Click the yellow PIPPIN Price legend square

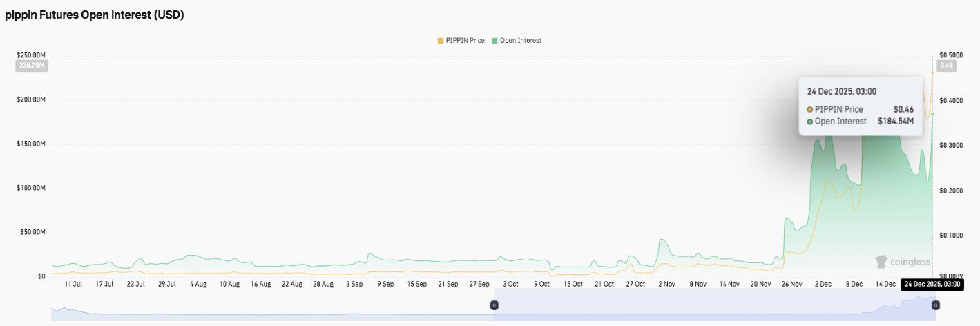441,41
